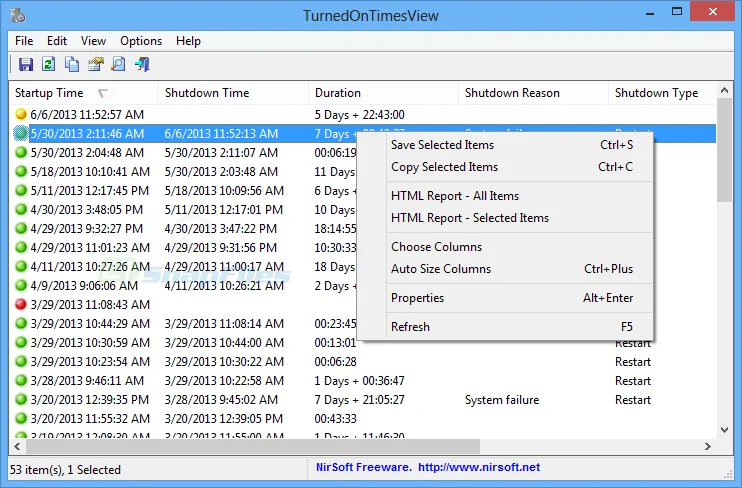Click the application icon in the title bar
Image resolution: width=742 pixels, height=488 pixels.
point(19,15)
